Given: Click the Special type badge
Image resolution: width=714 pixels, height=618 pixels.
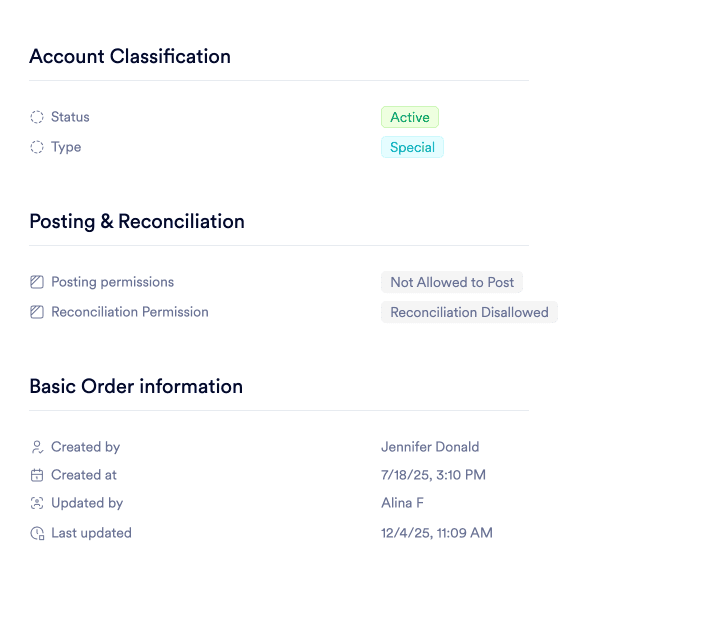Looking at the screenshot, I should tap(412, 147).
